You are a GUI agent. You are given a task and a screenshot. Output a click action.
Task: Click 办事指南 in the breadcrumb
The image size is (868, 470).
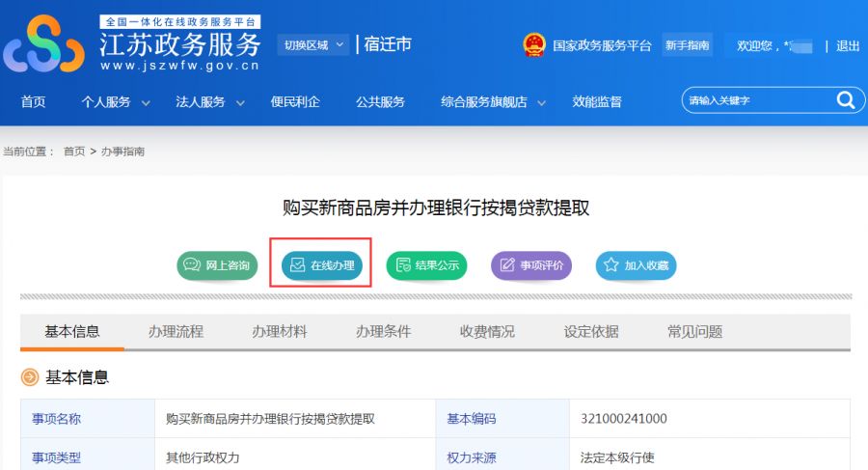click(122, 152)
